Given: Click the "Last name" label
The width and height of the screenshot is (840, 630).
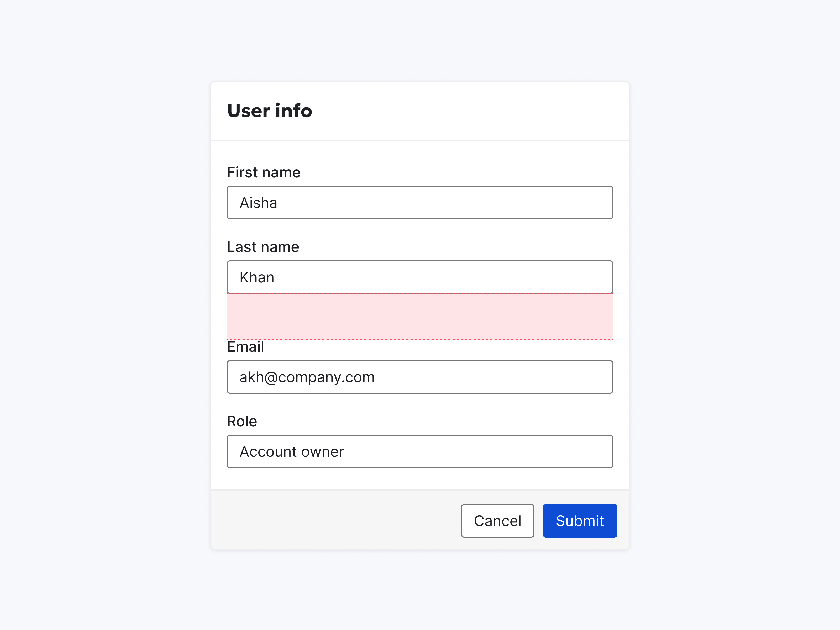Looking at the screenshot, I should [x=263, y=247].
